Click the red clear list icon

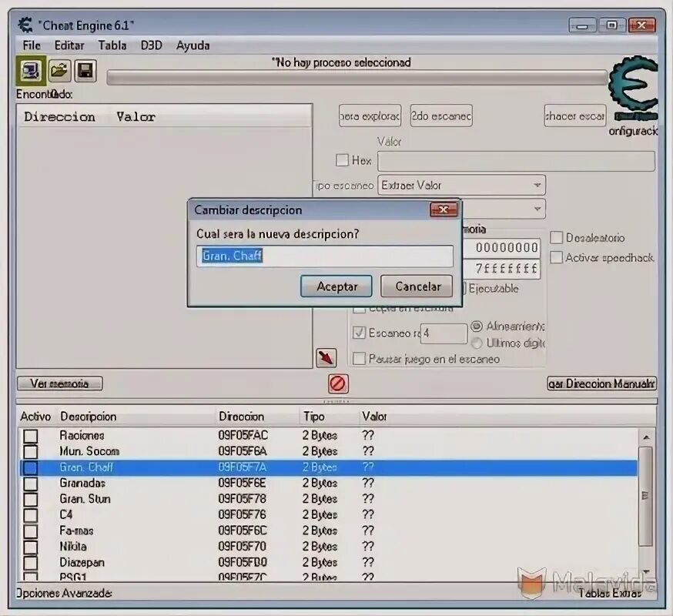[x=338, y=383]
